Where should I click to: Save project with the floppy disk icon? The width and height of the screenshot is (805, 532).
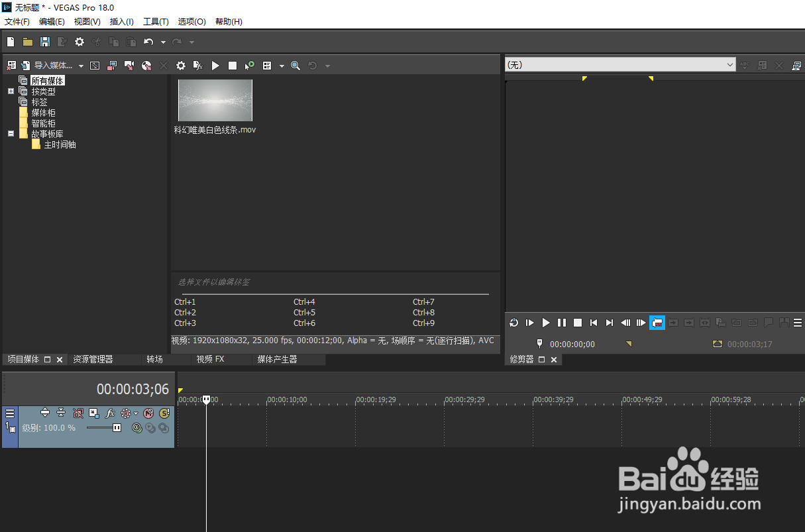coord(45,42)
